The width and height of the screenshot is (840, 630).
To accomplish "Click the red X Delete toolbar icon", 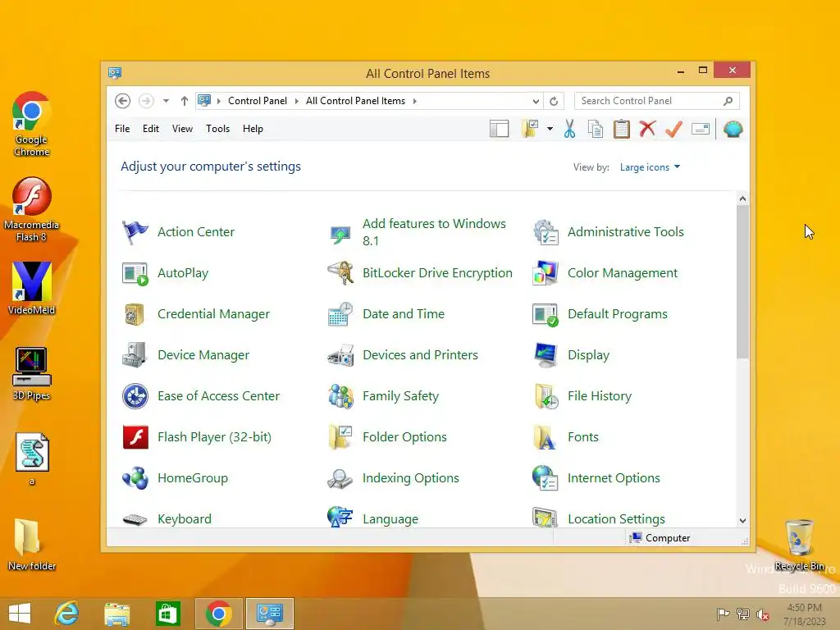I will pyautogui.click(x=648, y=129).
